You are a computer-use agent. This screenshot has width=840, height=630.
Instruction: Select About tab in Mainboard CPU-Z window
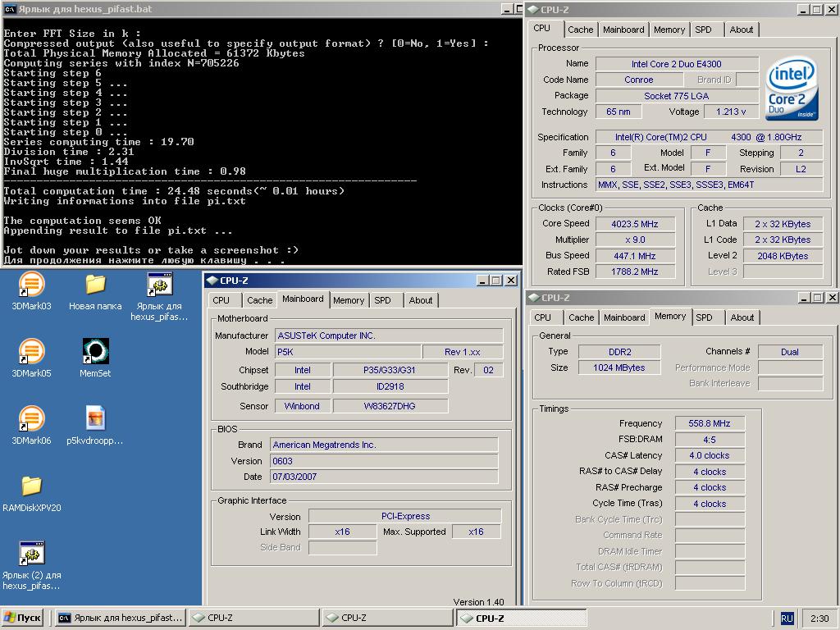pos(421,300)
